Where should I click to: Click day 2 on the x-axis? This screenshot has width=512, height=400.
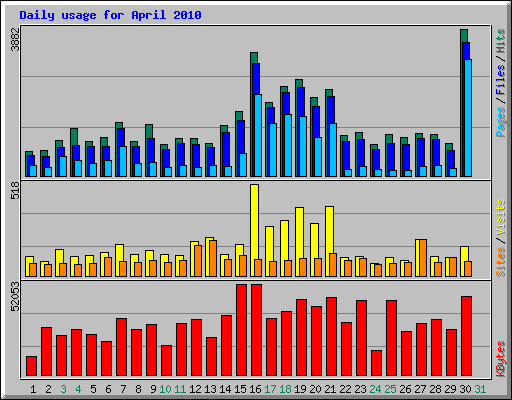tap(48, 389)
